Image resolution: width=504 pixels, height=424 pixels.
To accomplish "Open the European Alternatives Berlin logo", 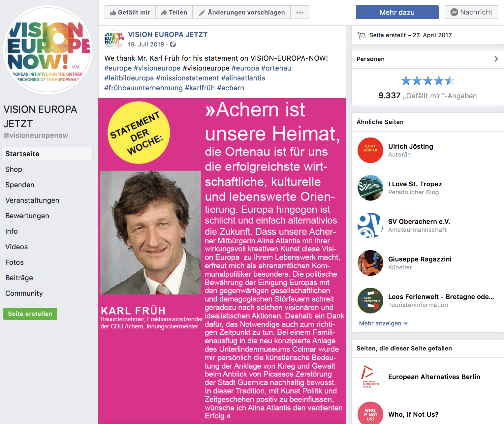I will click(x=370, y=377).
